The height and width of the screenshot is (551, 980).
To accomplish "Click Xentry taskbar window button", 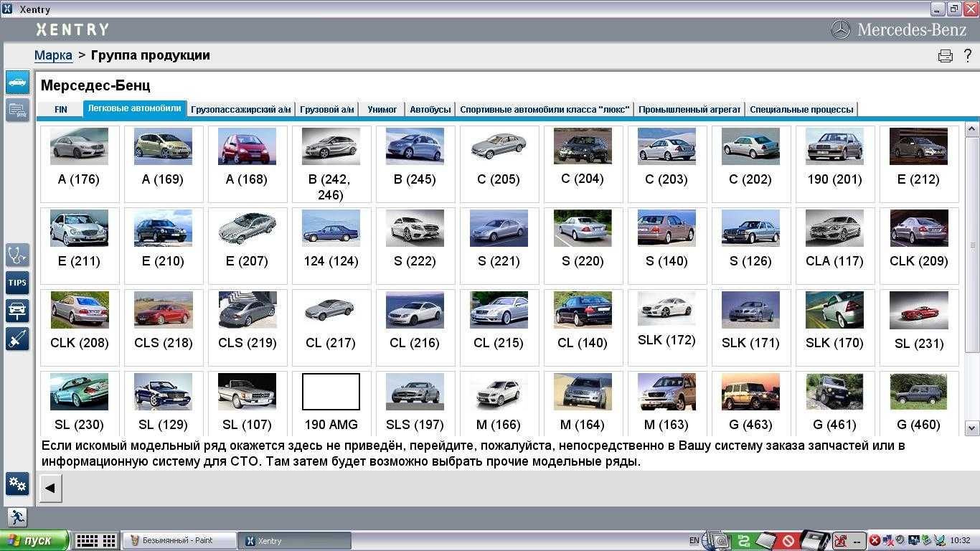I will [295, 540].
